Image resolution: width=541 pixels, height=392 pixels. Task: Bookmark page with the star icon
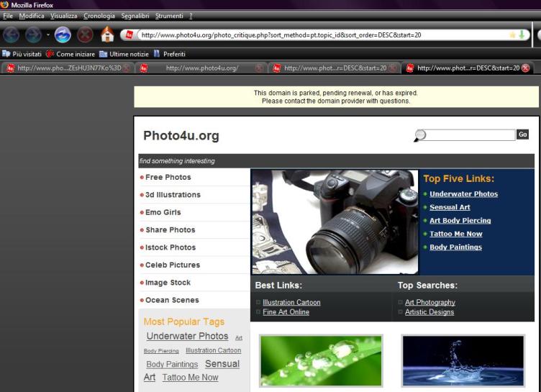click(512, 34)
